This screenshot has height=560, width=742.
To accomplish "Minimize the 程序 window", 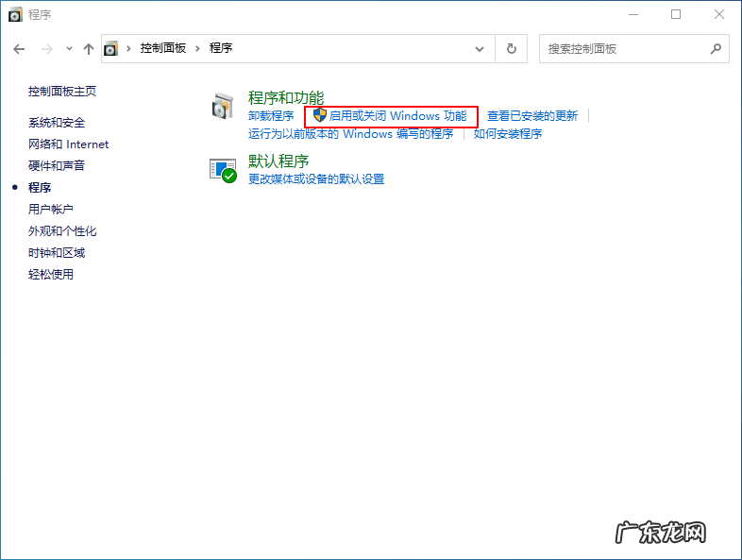I will point(633,15).
